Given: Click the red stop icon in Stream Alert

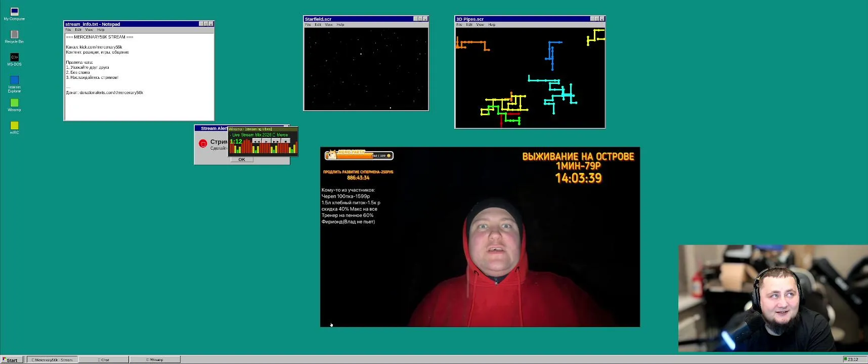Looking at the screenshot, I should [x=203, y=144].
